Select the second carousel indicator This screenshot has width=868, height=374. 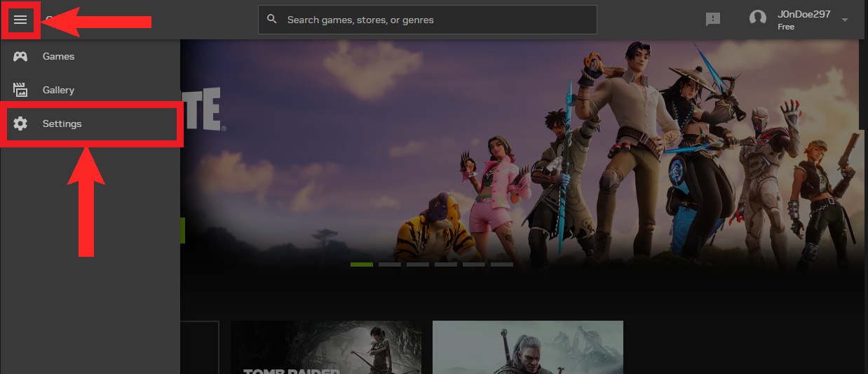pyautogui.click(x=390, y=265)
